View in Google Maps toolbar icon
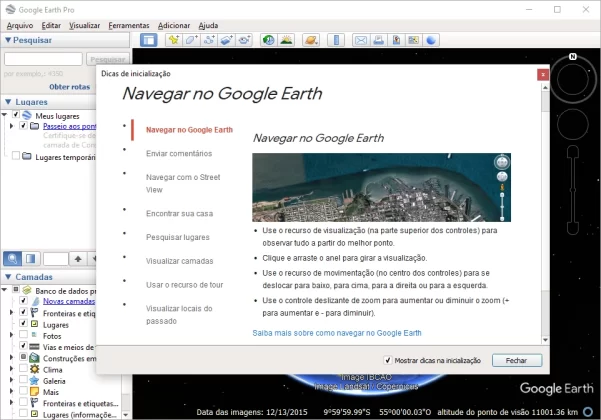This screenshot has height=420, width=601. 414,40
